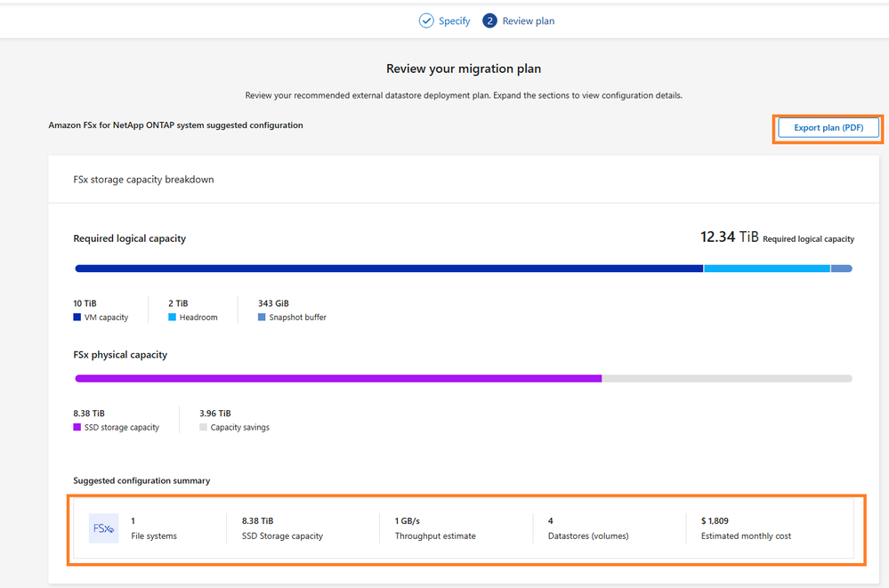Click the light blue Headroom legend swatch
Image resolution: width=889 pixels, height=588 pixels.
(x=172, y=318)
